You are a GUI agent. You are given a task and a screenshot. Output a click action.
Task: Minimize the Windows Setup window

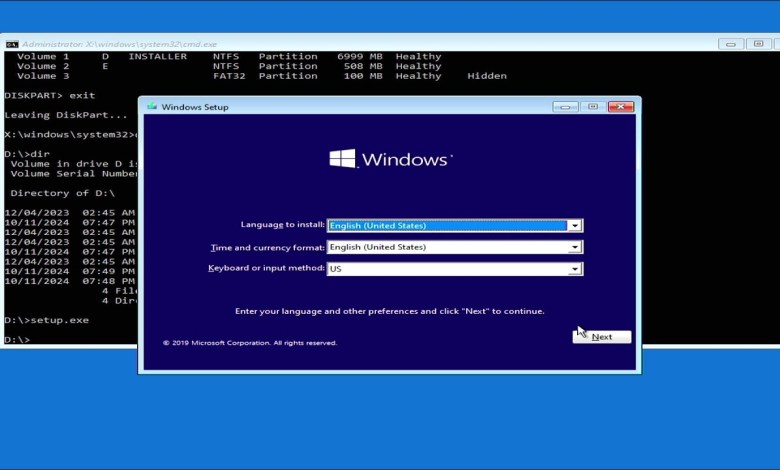click(565, 106)
